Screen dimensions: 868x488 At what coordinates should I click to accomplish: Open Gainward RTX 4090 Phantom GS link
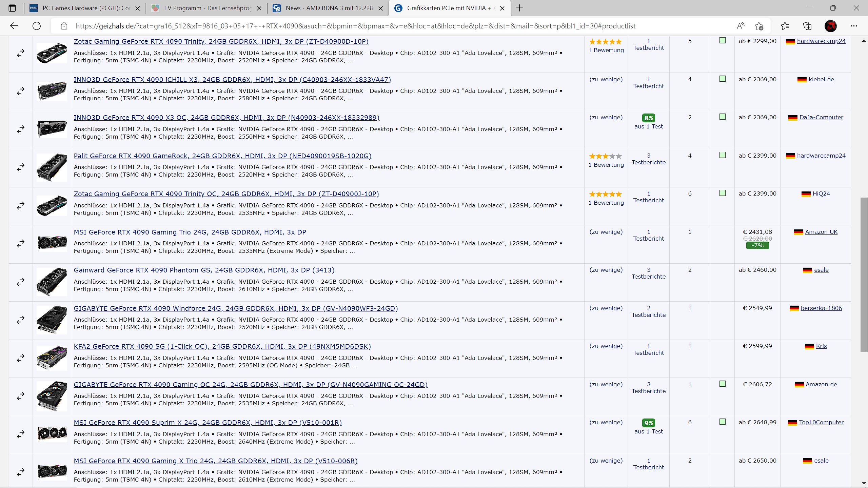[x=204, y=270]
